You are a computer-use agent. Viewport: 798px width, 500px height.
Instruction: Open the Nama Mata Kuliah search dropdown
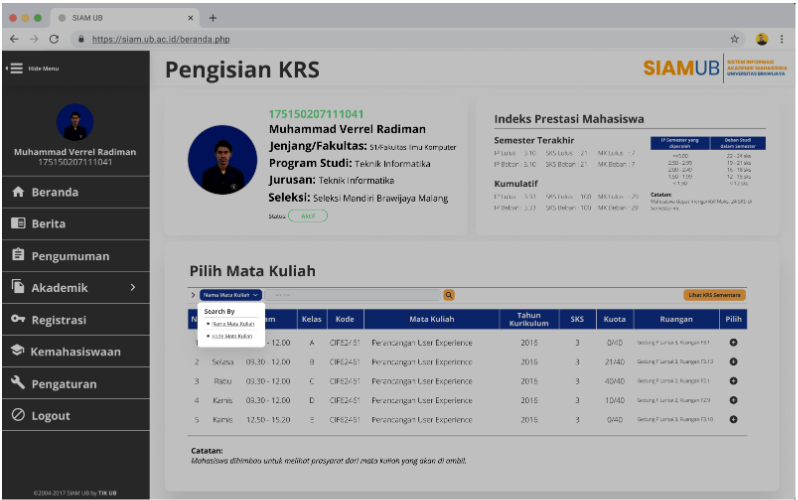(232, 295)
